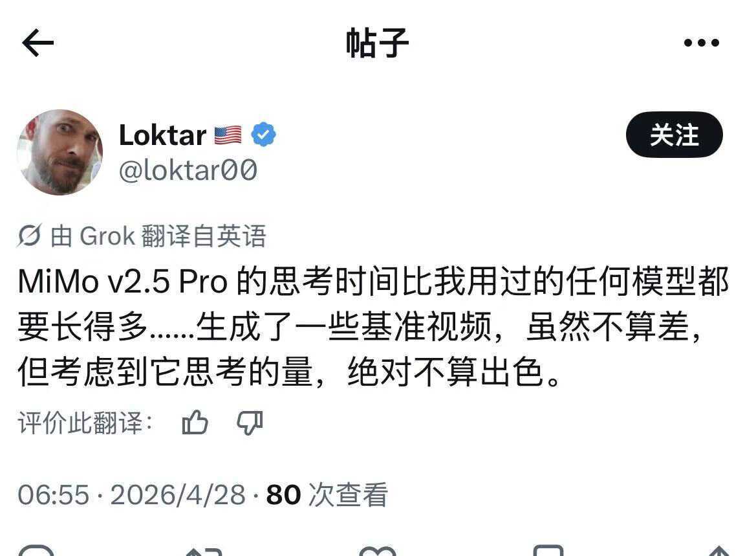Viewport: 756px width, 556px height.
Task: Tap the repost icon below the post
Action: pos(204,551)
